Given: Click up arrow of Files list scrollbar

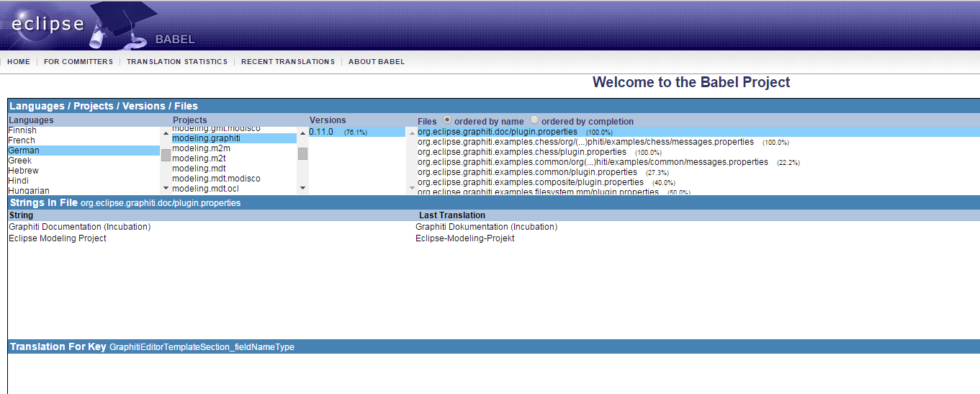Looking at the screenshot, I should click(412, 133).
